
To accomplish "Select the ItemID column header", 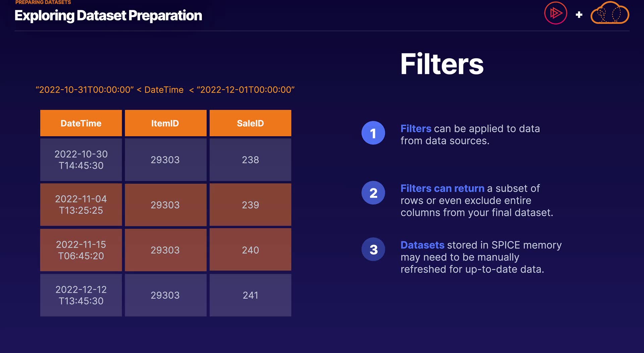I will (x=165, y=123).
